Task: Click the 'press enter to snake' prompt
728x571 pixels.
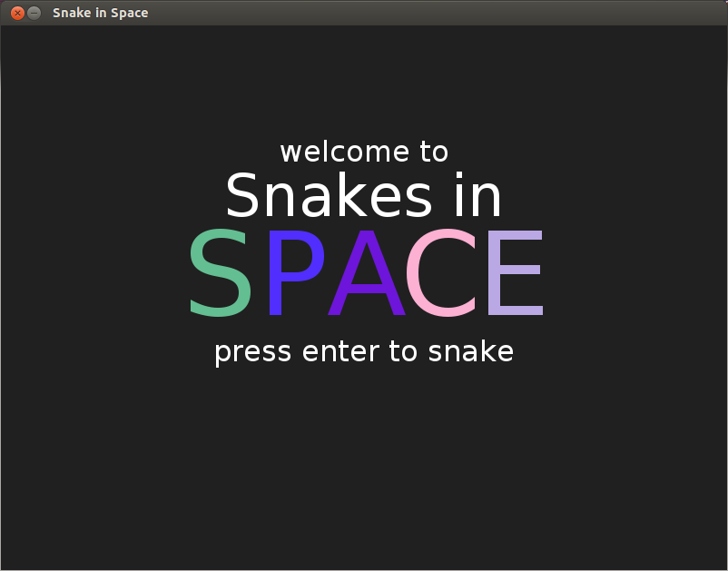Action: [364, 352]
